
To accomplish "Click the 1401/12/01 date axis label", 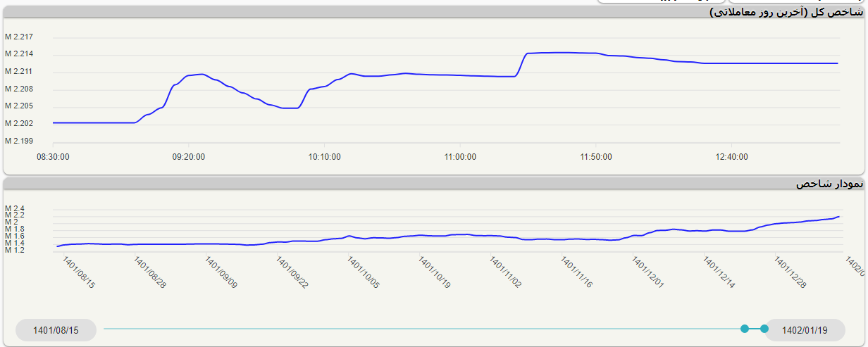I will 647,272.
